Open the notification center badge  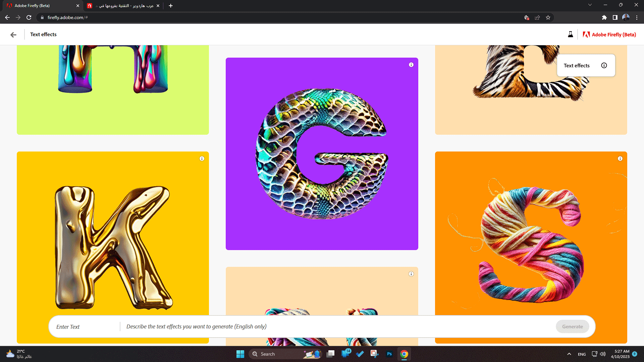click(x=635, y=354)
